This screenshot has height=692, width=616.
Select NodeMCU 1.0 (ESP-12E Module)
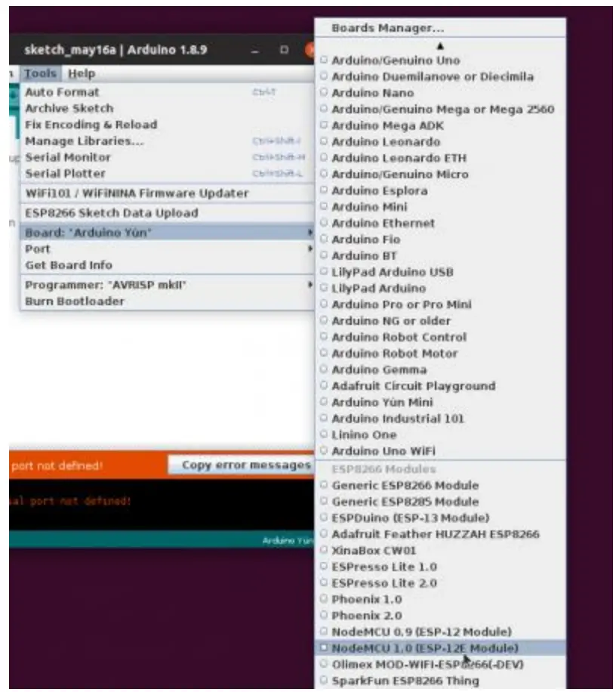[x=440, y=648]
